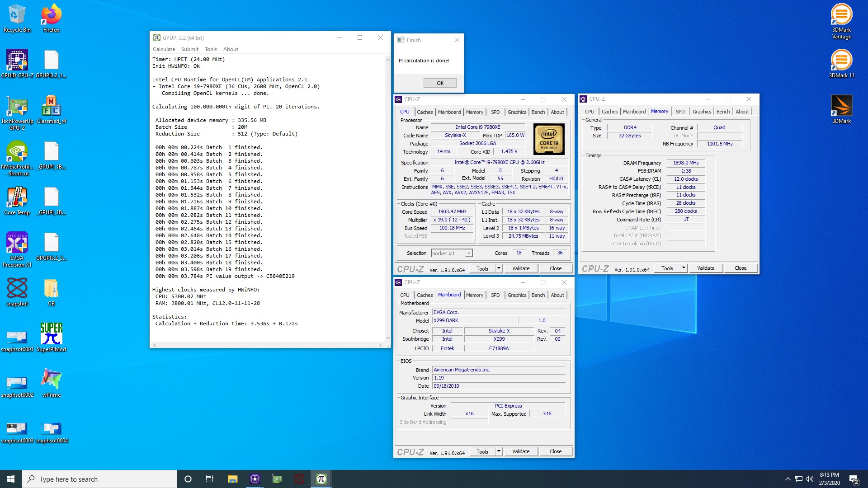Open NVidiaProfile Shortcut icon
The width and height of the screenshot is (868, 488).
pyautogui.click(x=17, y=158)
